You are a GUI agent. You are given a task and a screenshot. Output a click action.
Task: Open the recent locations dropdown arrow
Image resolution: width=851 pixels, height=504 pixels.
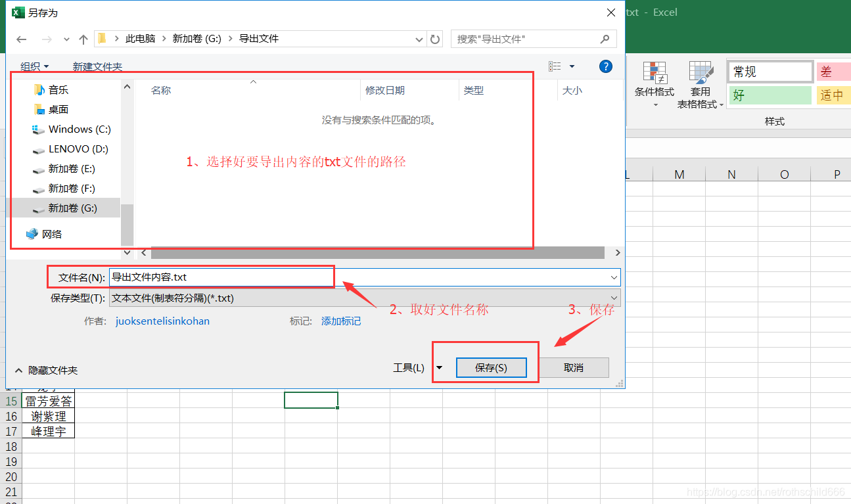(x=66, y=39)
